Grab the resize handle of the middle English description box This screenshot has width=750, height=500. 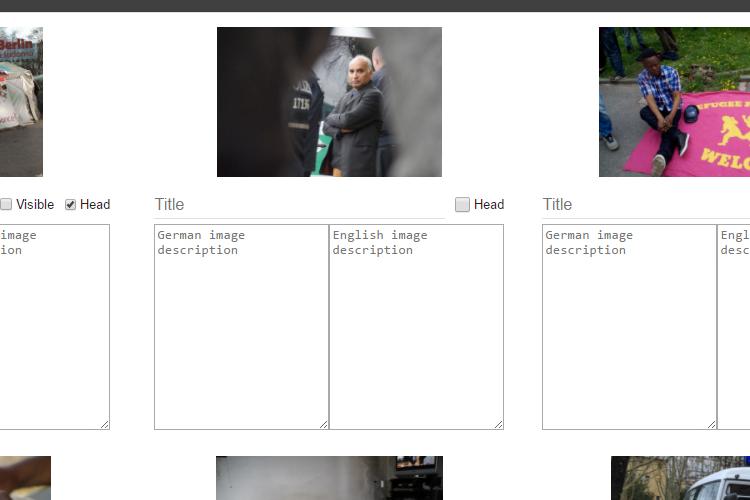tap(499, 424)
